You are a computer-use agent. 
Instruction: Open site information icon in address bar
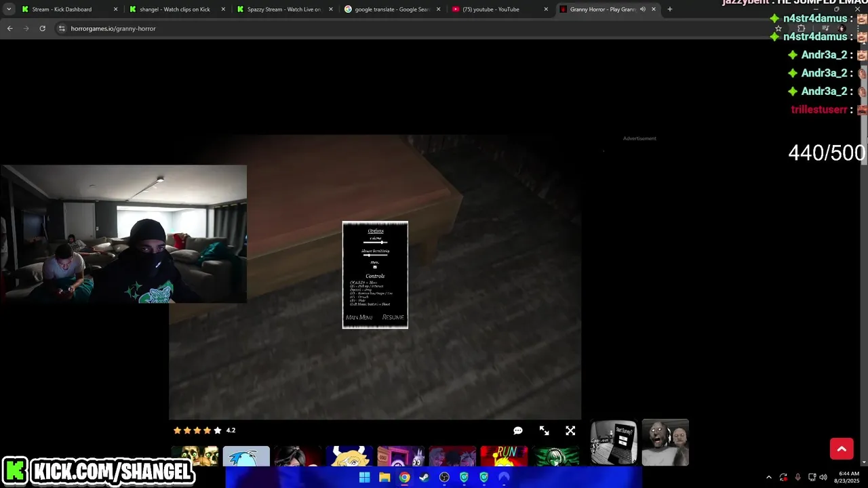tap(62, 28)
